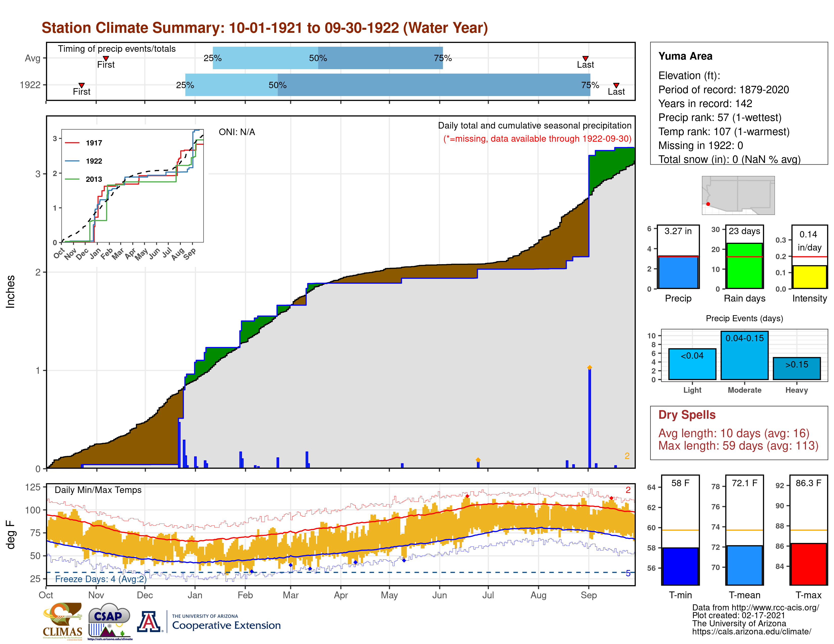Click the red T-max bar
The width and height of the screenshot is (834, 644).
point(808,564)
